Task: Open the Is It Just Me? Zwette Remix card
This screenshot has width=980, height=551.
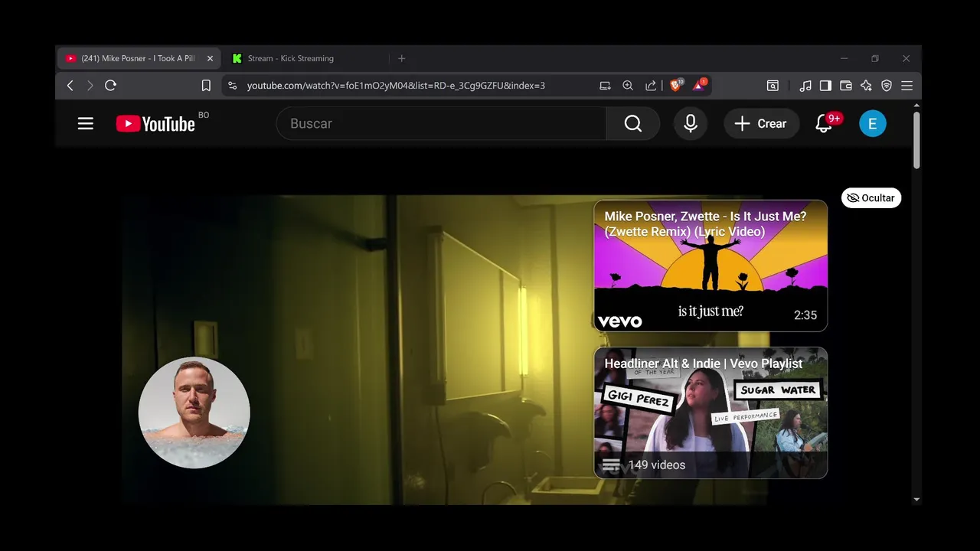Action: coord(710,266)
